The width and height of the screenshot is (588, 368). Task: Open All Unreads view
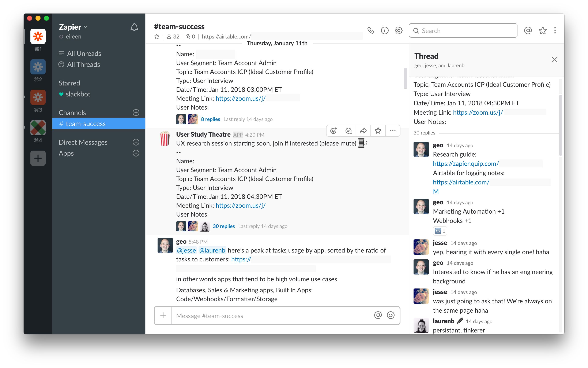[80, 53]
